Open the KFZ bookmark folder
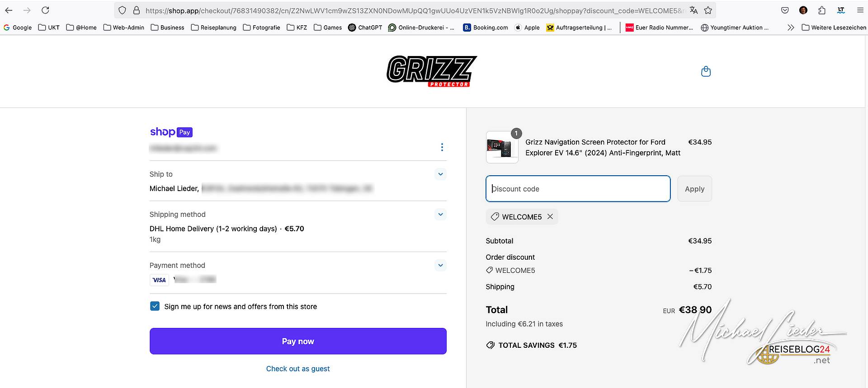The image size is (868, 388). [x=297, y=28]
